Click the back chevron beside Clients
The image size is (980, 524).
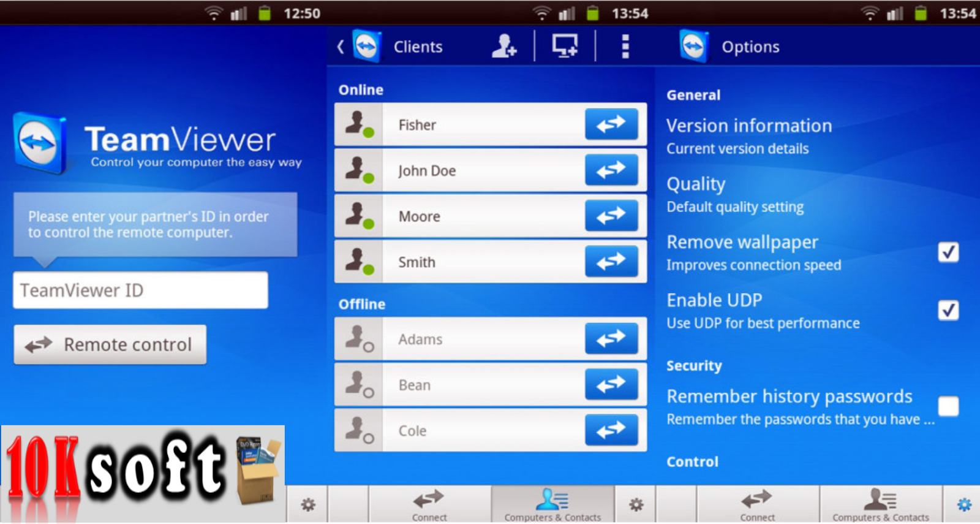341,47
